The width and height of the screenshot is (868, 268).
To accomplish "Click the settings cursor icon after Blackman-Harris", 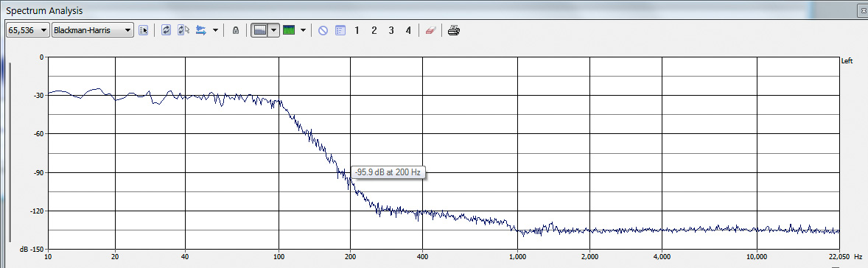I will click(x=144, y=30).
